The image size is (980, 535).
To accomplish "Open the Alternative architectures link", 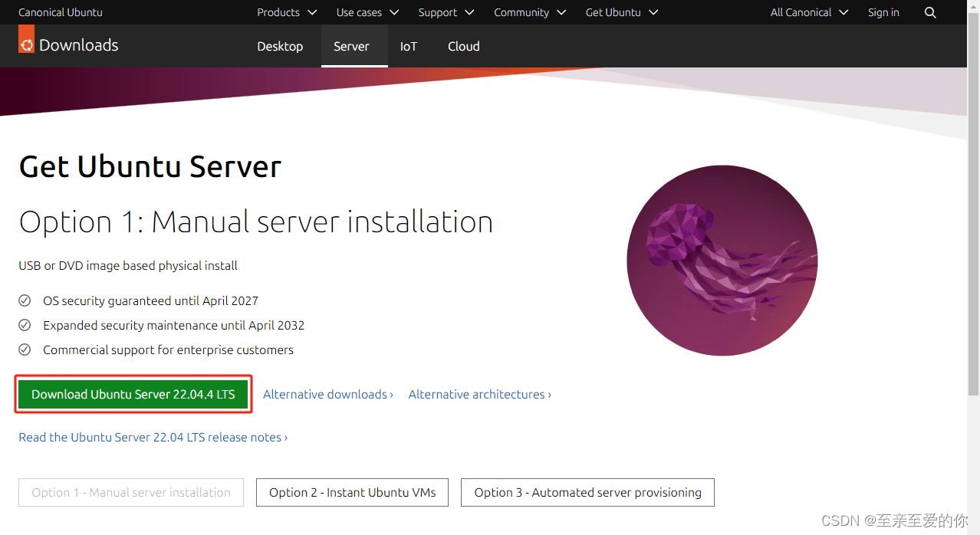I will click(480, 394).
